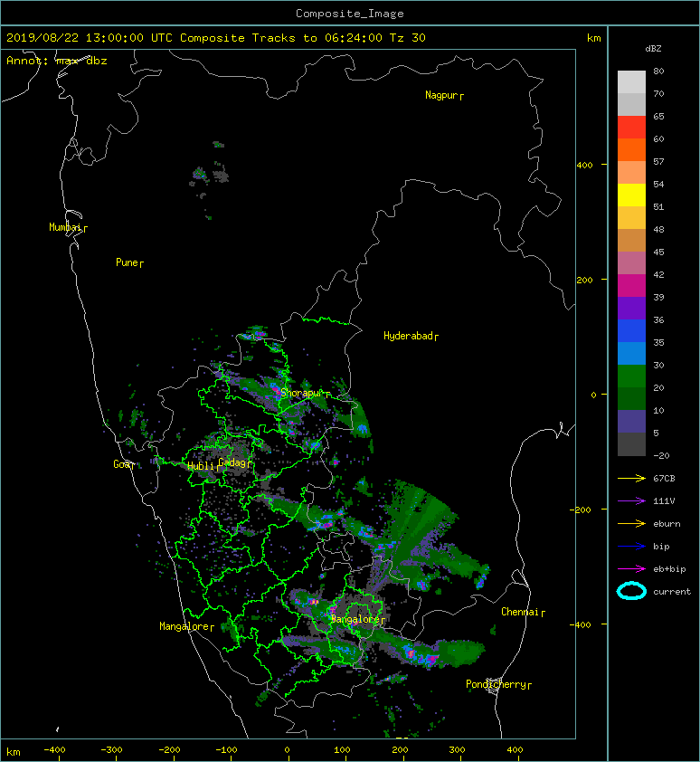Select the 60 dBZ orange color swatch

click(x=631, y=149)
